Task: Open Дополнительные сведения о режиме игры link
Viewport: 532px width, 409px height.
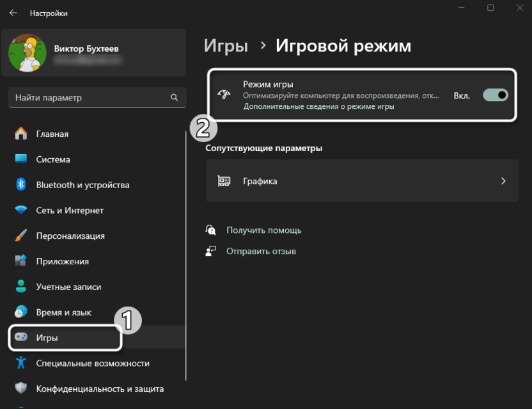Action: coord(318,107)
